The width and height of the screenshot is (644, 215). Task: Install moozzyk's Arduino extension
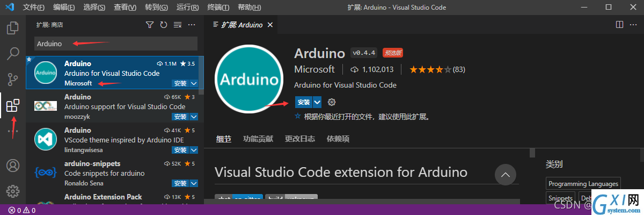click(180, 117)
